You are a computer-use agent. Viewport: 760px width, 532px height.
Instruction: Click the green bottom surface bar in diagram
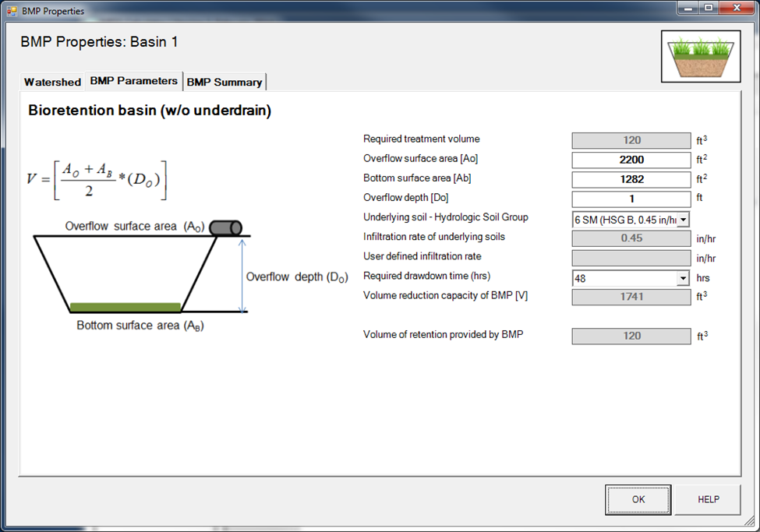pos(125,308)
